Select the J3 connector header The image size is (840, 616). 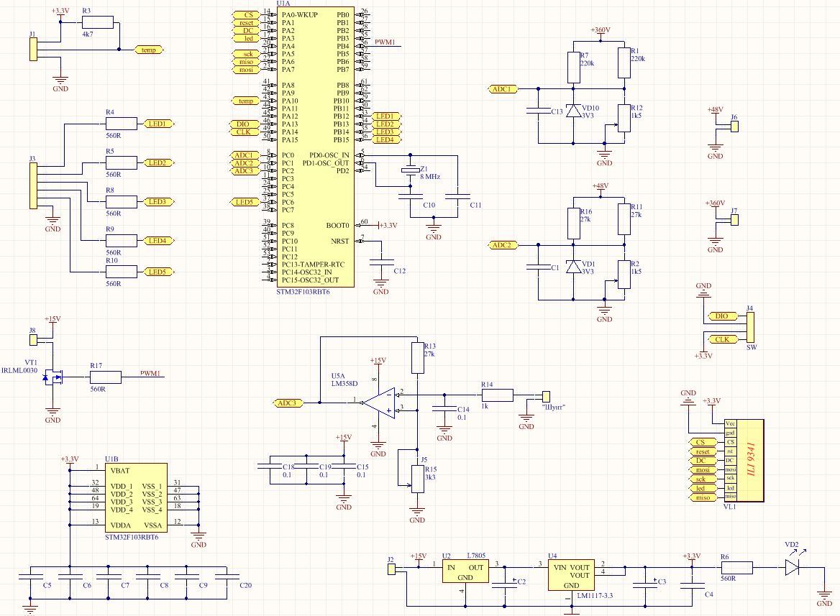click(x=33, y=185)
